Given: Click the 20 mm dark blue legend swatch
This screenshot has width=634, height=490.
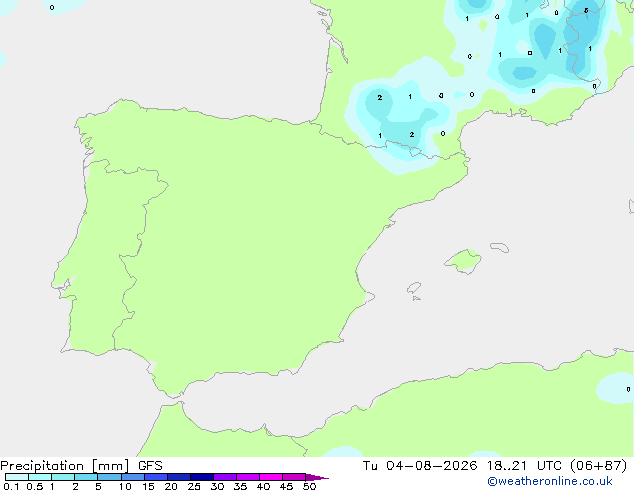Looking at the screenshot, I should 179,477.
